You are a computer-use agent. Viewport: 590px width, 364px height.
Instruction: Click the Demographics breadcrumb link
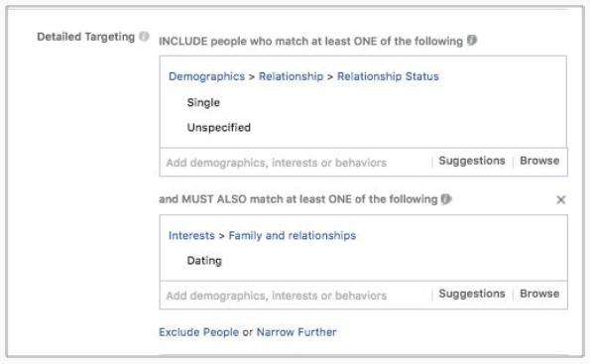[x=206, y=76]
